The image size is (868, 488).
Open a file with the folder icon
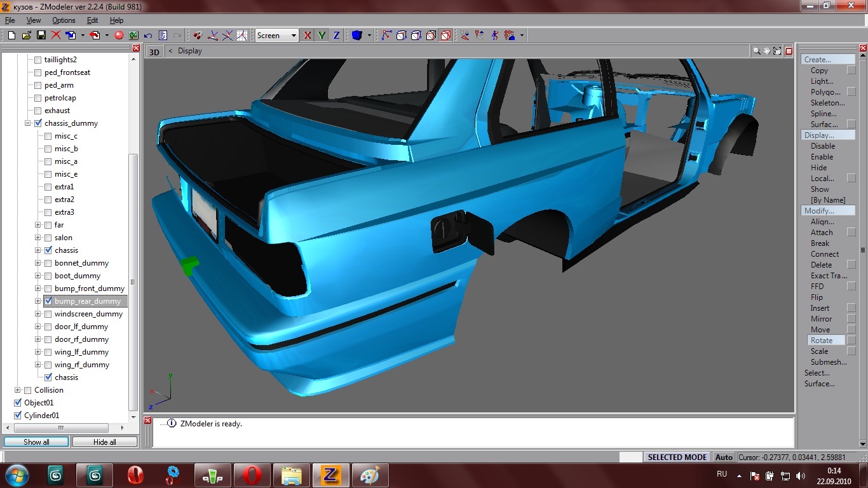click(27, 36)
